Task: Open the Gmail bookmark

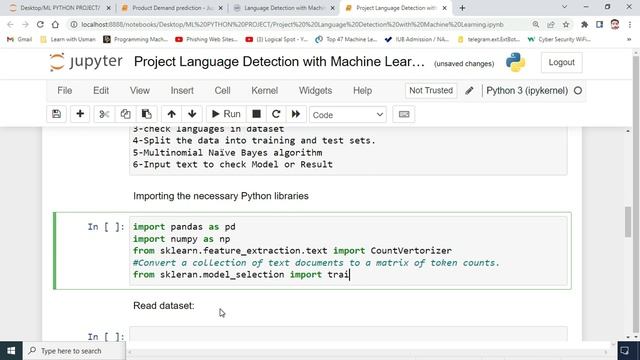Action: pos(19,39)
